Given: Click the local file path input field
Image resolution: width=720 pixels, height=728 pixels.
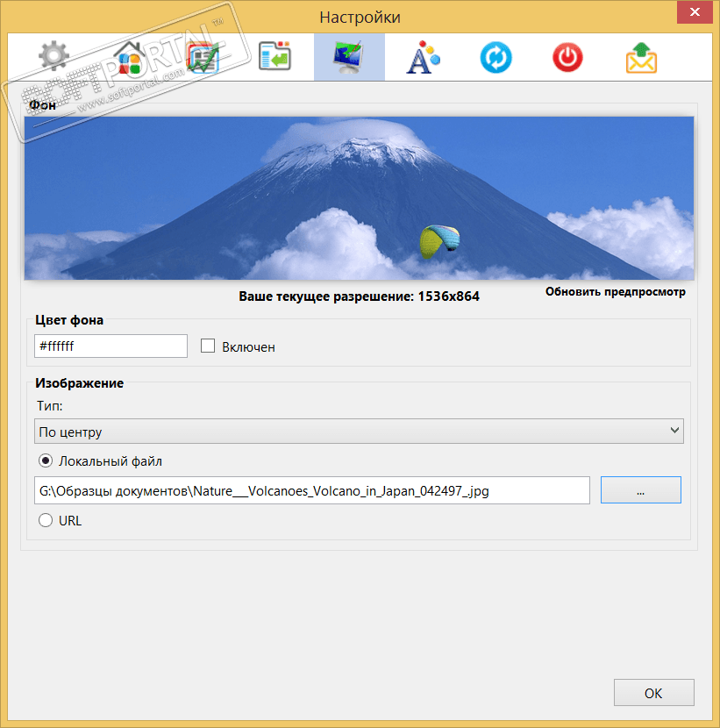Looking at the screenshot, I should coord(312,490).
